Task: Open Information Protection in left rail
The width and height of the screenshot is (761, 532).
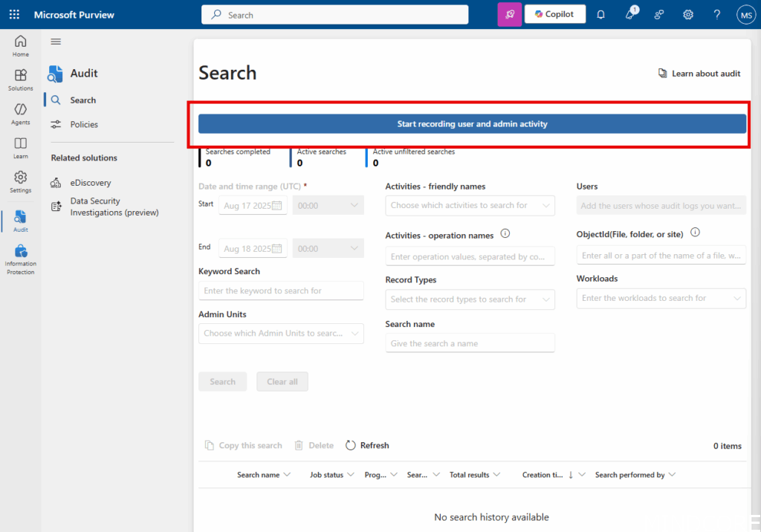Action: tap(21, 259)
